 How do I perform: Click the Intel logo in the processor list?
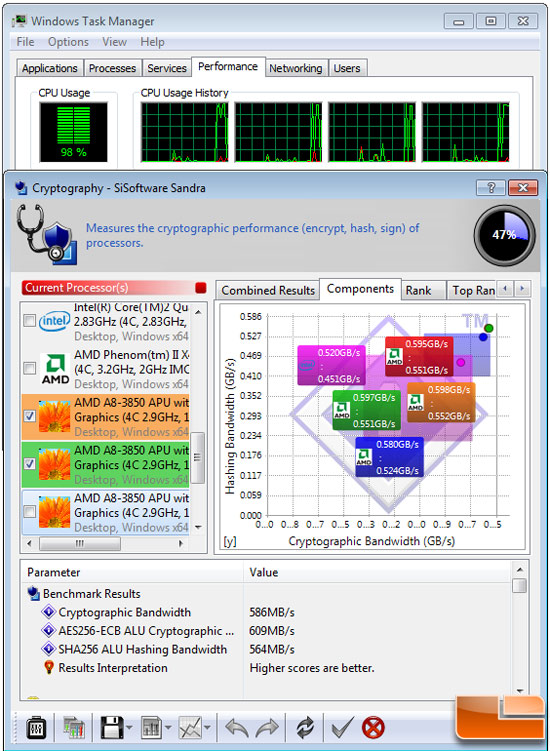[54, 321]
